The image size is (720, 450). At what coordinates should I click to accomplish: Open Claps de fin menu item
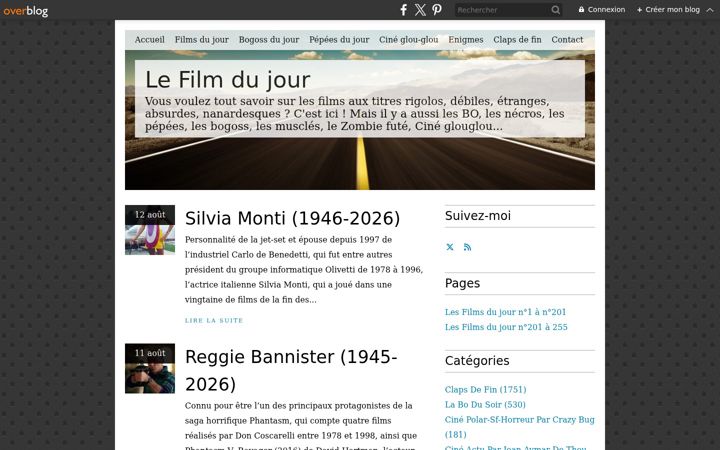pyautogui.click(x=517, y=39)
